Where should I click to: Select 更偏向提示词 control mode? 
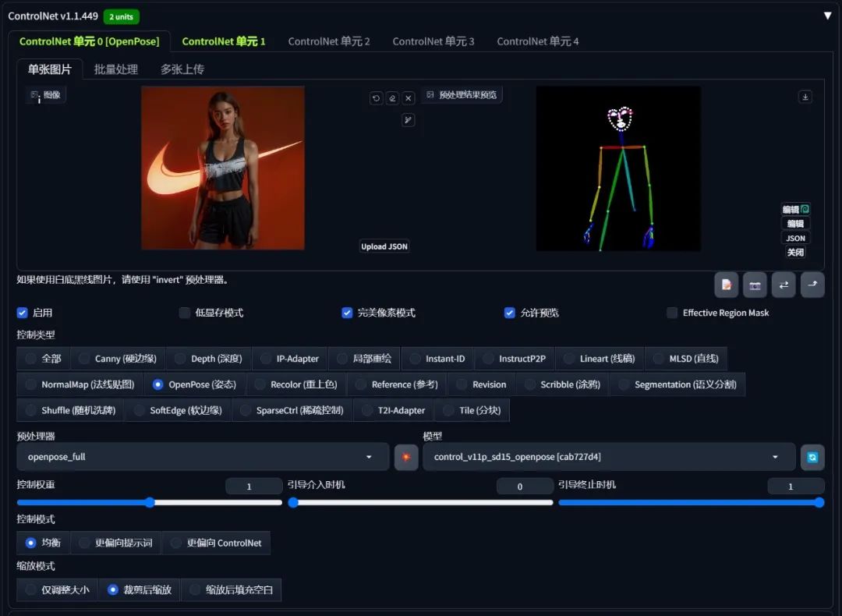click(116, 543)
